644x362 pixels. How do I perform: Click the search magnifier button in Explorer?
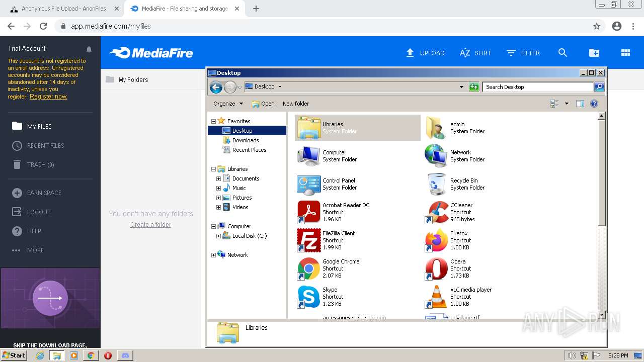(x=599, y=87)
